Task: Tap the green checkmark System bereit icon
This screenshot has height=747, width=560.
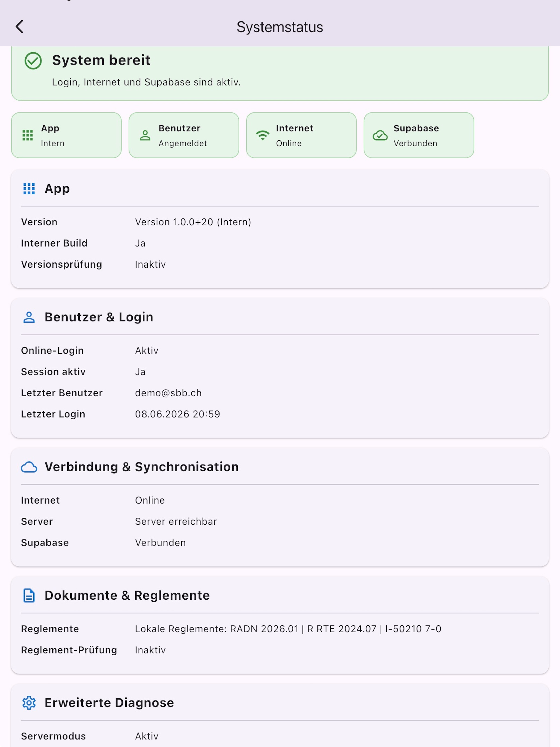Action: 33,61
